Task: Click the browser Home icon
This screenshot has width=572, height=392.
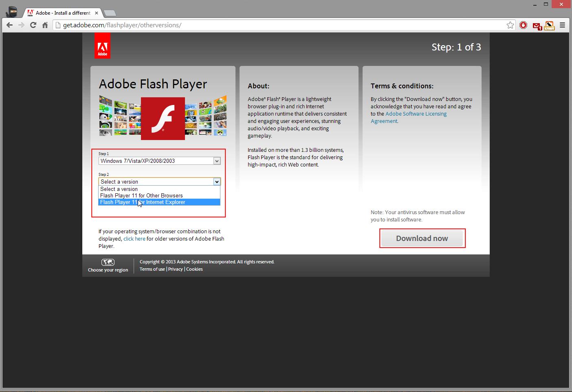Action: [45, 25]
